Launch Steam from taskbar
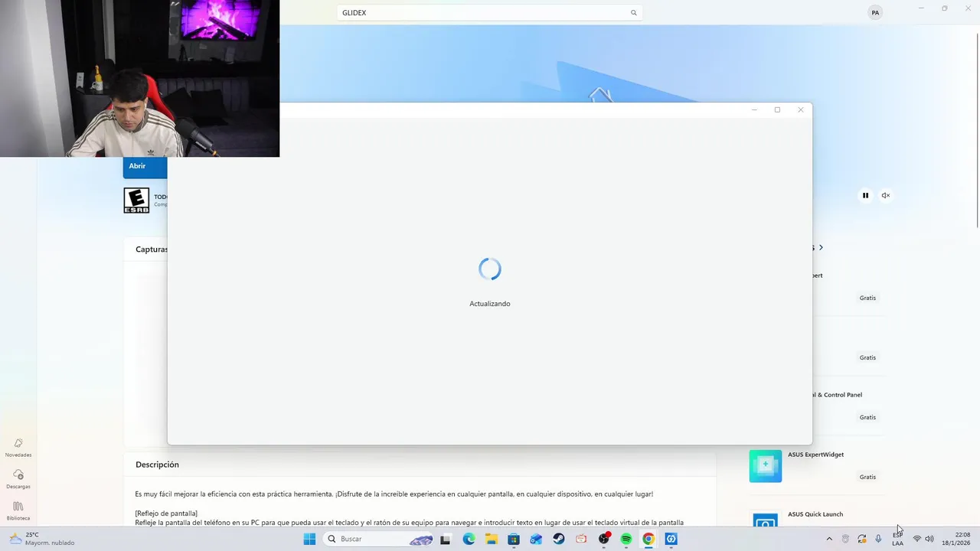The image size is (980, 551). coord(559,539)
